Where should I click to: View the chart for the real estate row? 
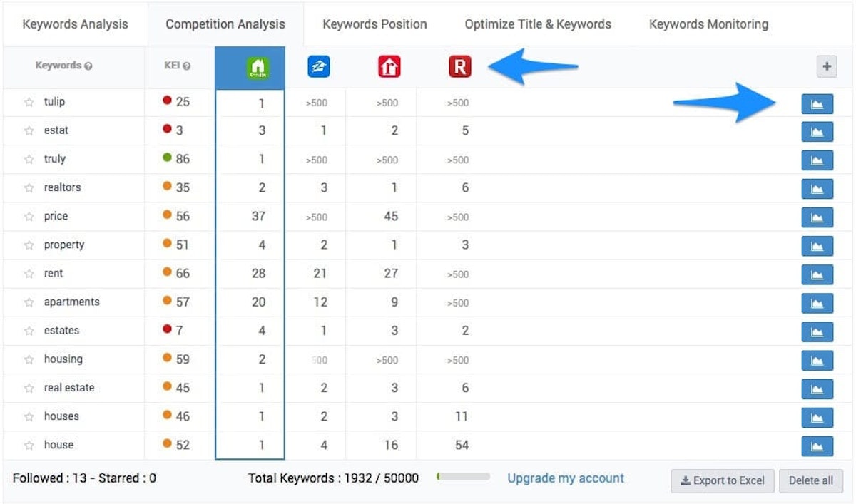(x=817, y=389)
